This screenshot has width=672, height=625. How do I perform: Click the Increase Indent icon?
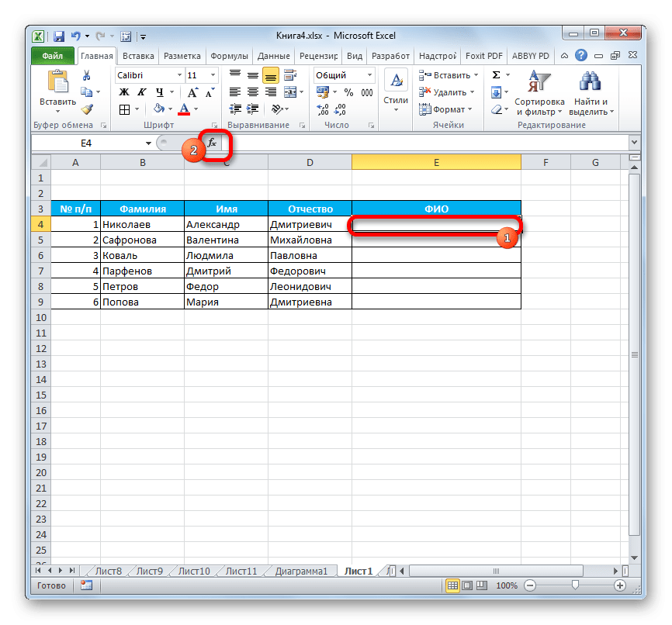[x=252, y=109]
